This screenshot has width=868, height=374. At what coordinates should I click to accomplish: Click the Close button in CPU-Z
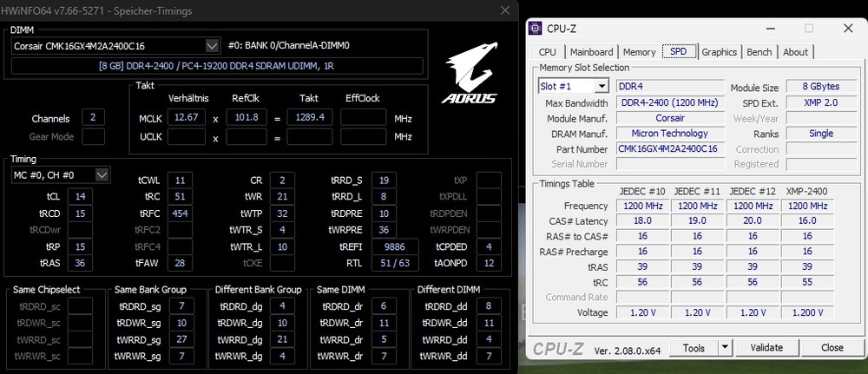[832, 347]
